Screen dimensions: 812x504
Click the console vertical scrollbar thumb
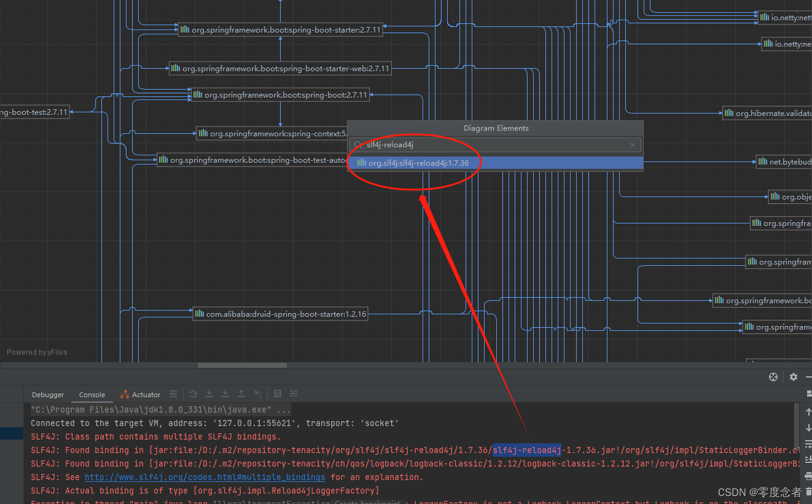(x=798, y=426)
